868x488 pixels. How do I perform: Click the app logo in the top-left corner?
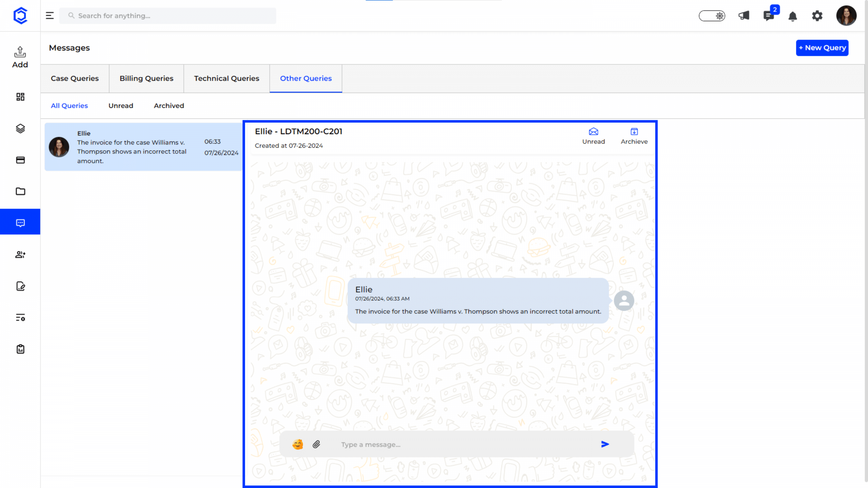[x=20, y=16]
